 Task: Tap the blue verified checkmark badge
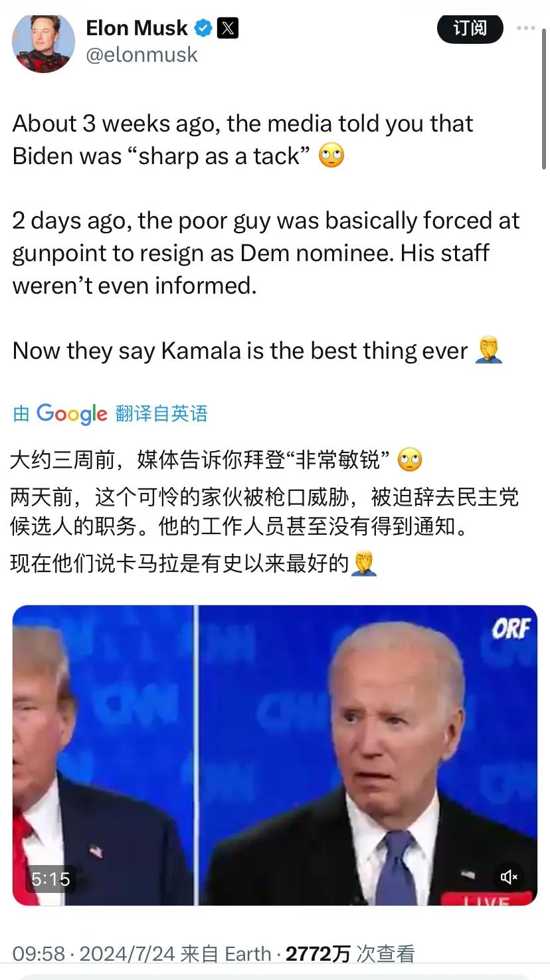[203, 28]
